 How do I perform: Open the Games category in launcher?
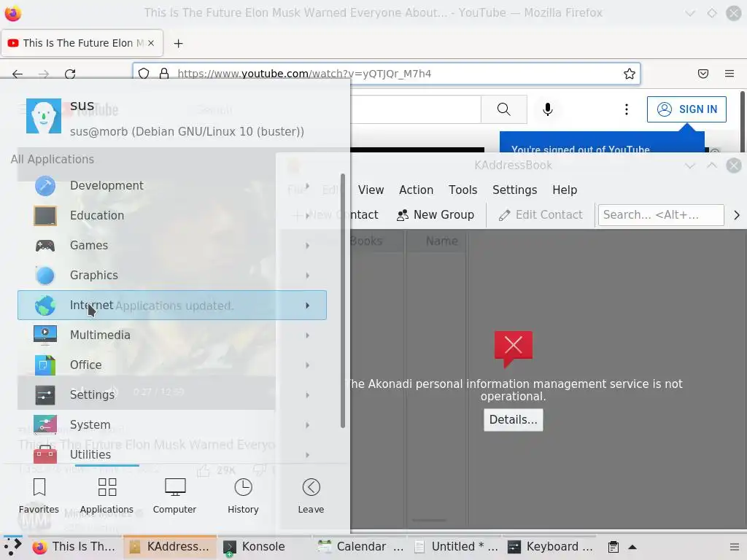(171, 245)
